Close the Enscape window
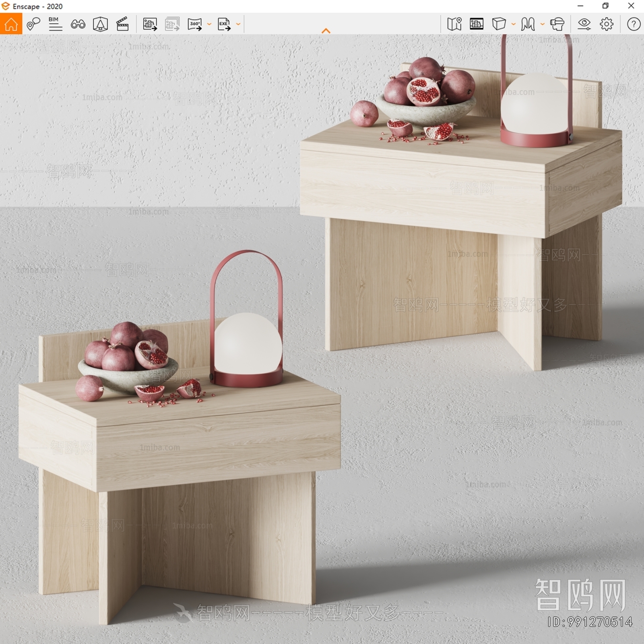 point(631,6)
